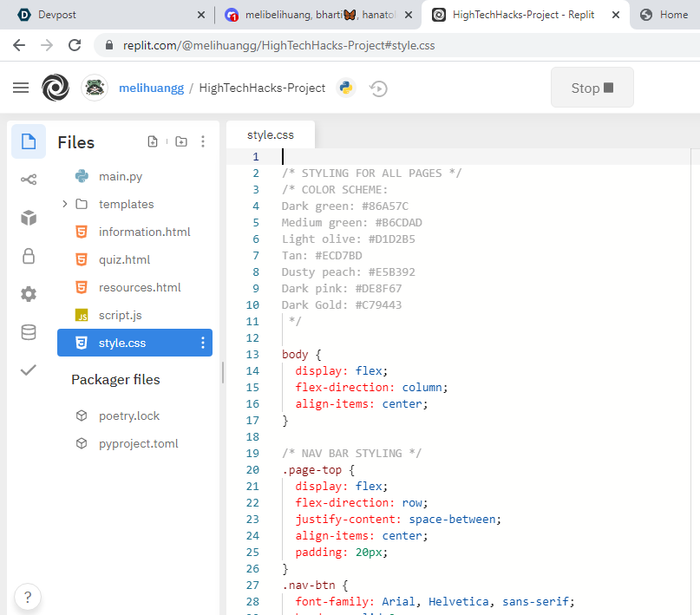Stop the running repl
The height and width of the screenshot is (615, 700).
592,88
